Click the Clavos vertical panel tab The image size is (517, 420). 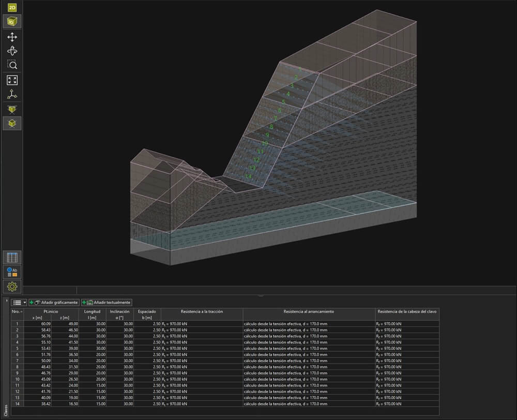pos(6,410)
